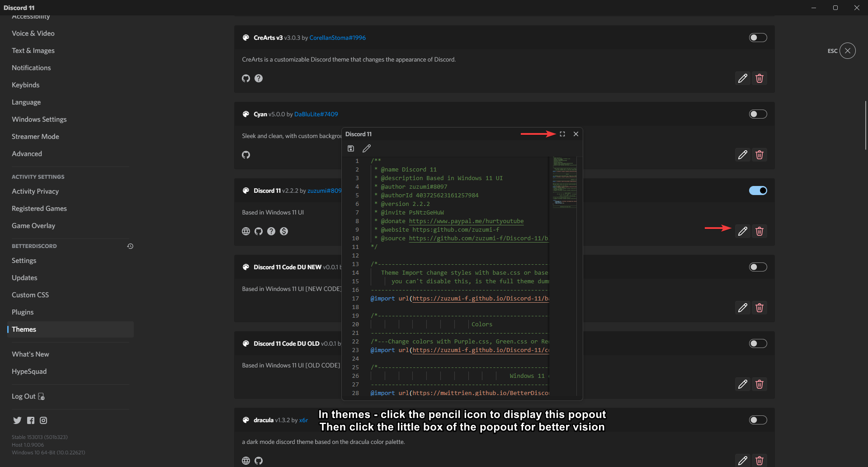868x467 pixels.
Task: Enable the CreArts v3 theme
Action: (x=758, y=38)
